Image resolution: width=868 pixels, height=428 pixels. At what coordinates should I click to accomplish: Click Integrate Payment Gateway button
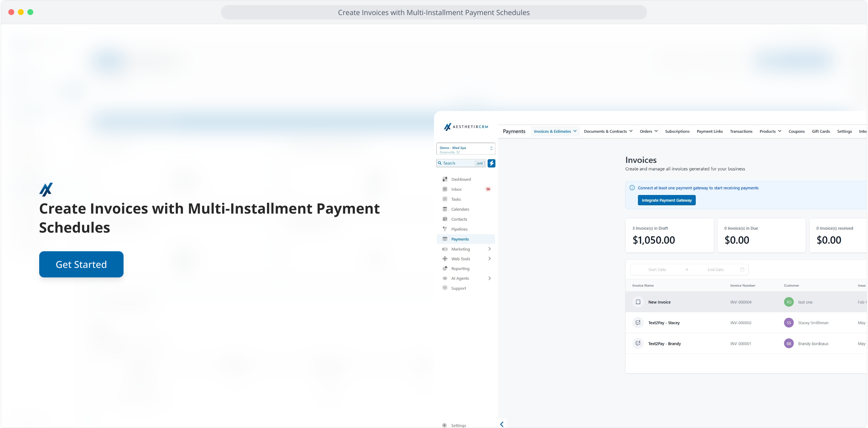(666, 200)
